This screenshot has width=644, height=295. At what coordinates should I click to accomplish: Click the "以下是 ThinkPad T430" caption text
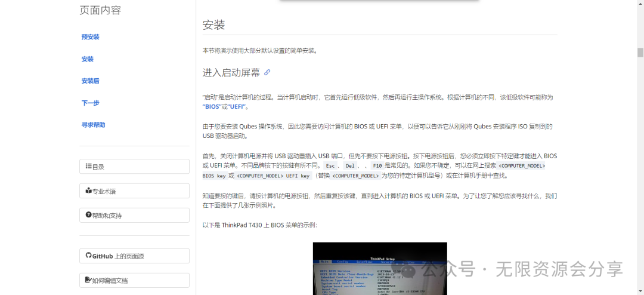click(259, 225)
